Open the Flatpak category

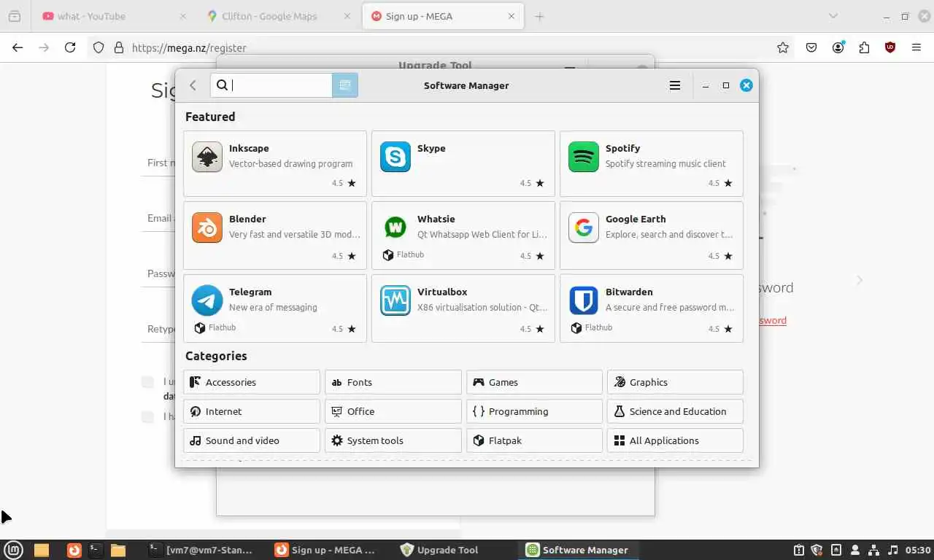click(534, 440)
